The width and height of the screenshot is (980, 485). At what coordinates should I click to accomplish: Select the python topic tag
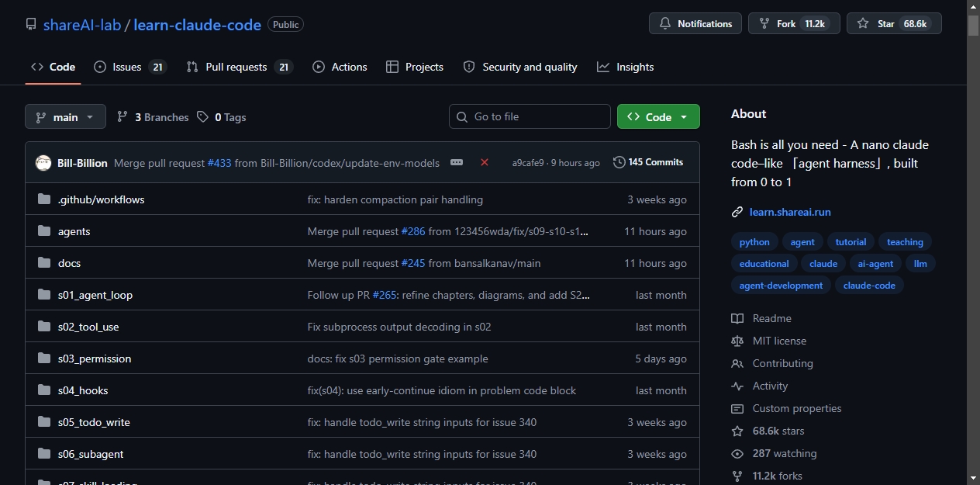pyautogui.click(x=754, y=242)
